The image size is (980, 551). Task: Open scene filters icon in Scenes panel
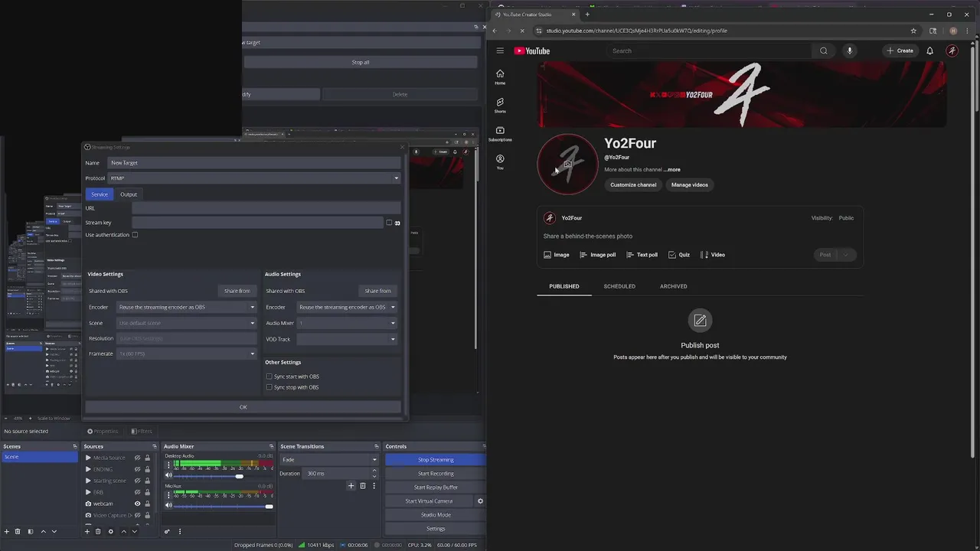(31, 531)
